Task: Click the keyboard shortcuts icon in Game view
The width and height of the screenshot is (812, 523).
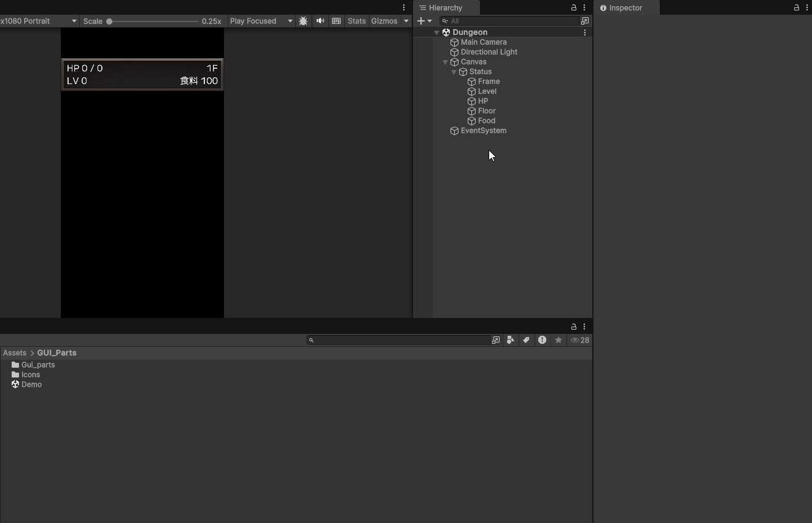Action: [336, 21]
